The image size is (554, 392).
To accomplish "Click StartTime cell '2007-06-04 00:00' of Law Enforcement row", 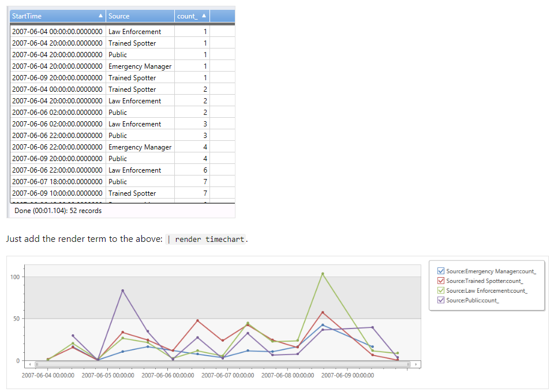I will [x=58, y=31].
